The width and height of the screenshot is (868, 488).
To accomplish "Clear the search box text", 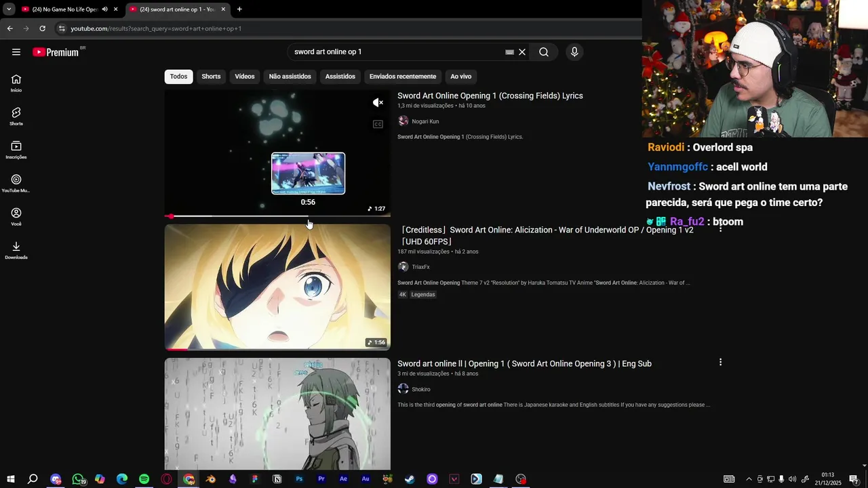I will point(522,52).
